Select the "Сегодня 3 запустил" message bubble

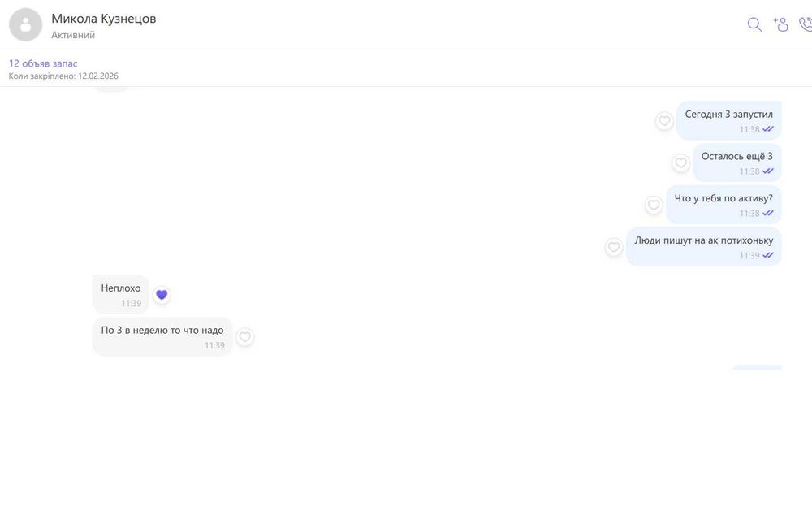tap(728, 120)
